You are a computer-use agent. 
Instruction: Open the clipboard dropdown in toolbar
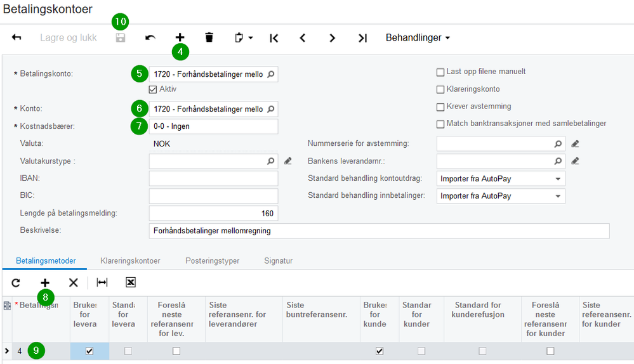244,38
